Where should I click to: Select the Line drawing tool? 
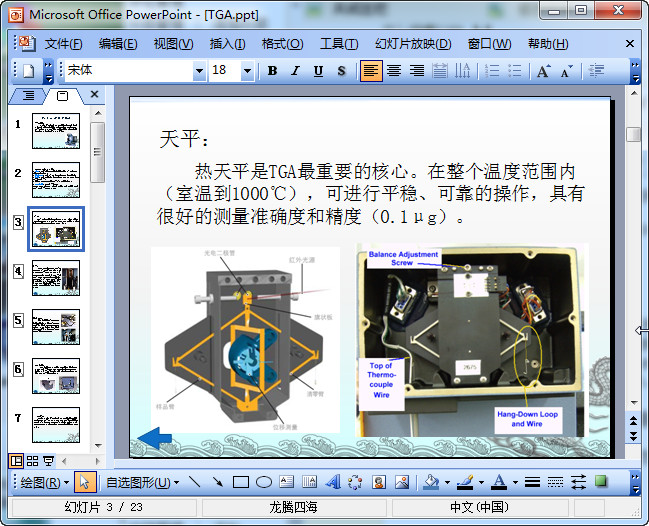(x=195, y=482)
